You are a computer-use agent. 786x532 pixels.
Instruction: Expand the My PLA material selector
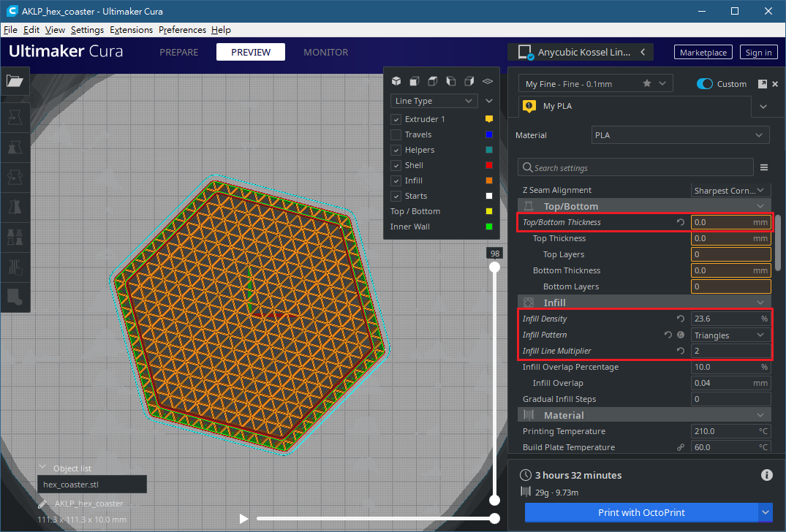coord(763,106)
